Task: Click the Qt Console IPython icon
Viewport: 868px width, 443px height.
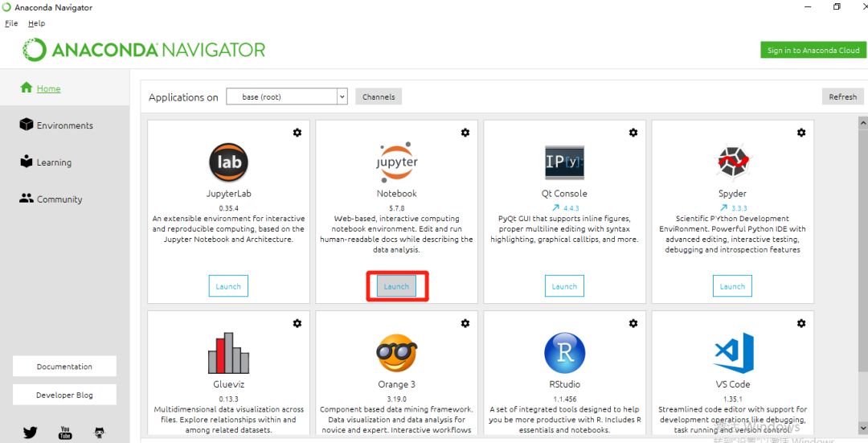Action: pyautogui.click(x=565, y=162)
